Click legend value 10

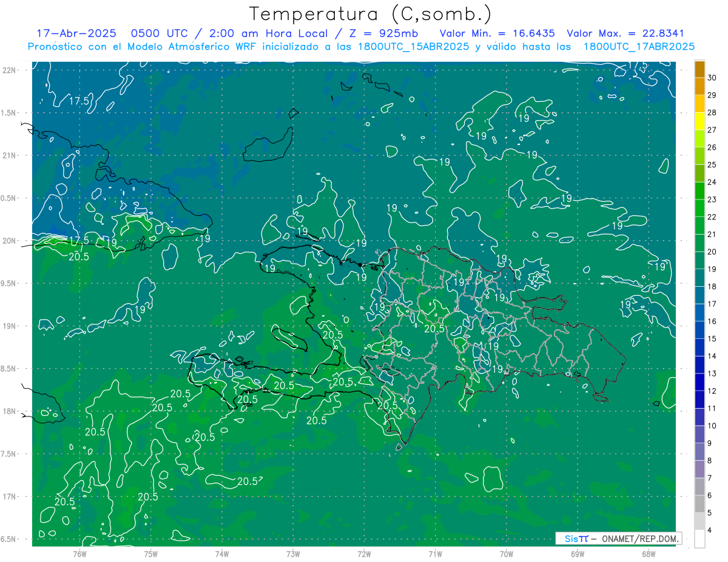point(712,426)
